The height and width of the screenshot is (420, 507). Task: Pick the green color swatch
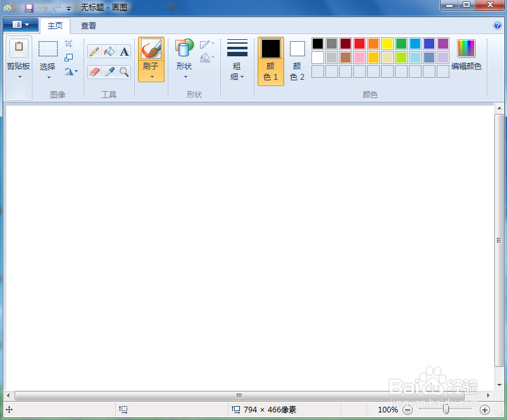[x=401, y=44]
